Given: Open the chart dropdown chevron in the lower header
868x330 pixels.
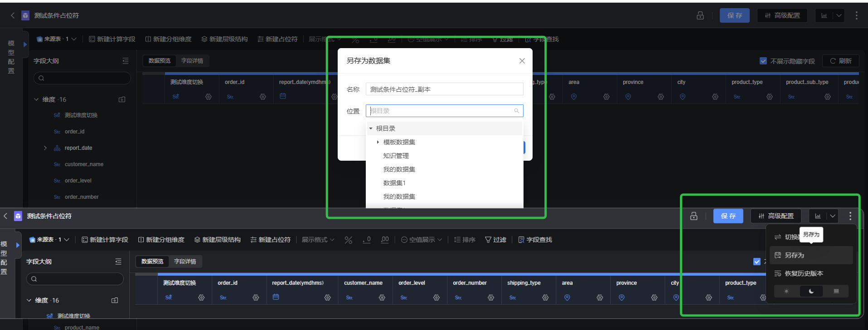Looking at the screenshot, I should pos(833,216).
